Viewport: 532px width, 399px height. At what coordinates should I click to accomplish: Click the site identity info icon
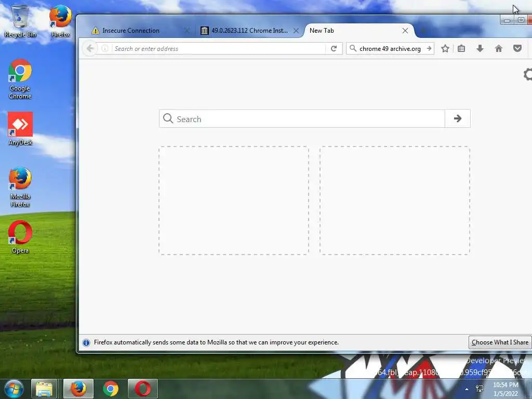105,48
